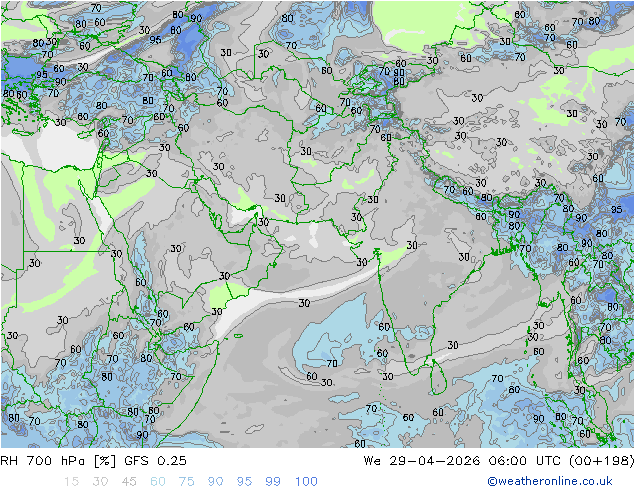The image size is (634, 490).
Task: Pick the 60 value in the legend
Action: click(158, 481)
